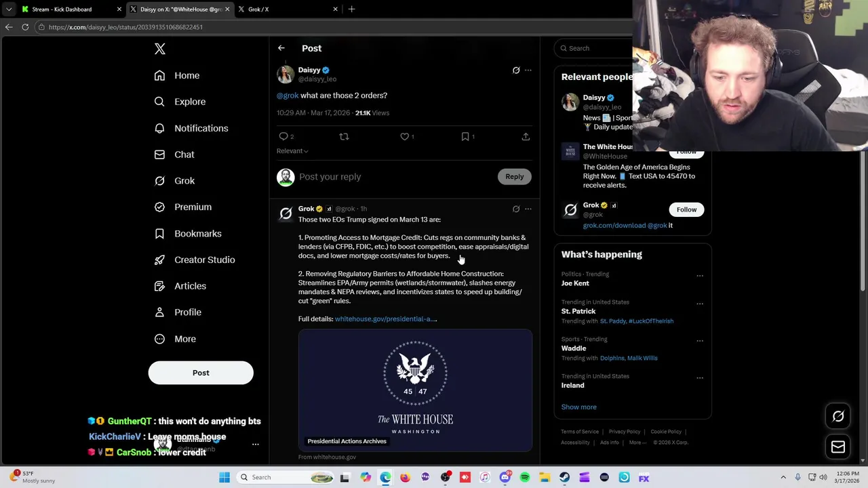This screenshot has height=488, width=868.
Task: Click Grok's avatar on the reply
Action: coord(285,214)
